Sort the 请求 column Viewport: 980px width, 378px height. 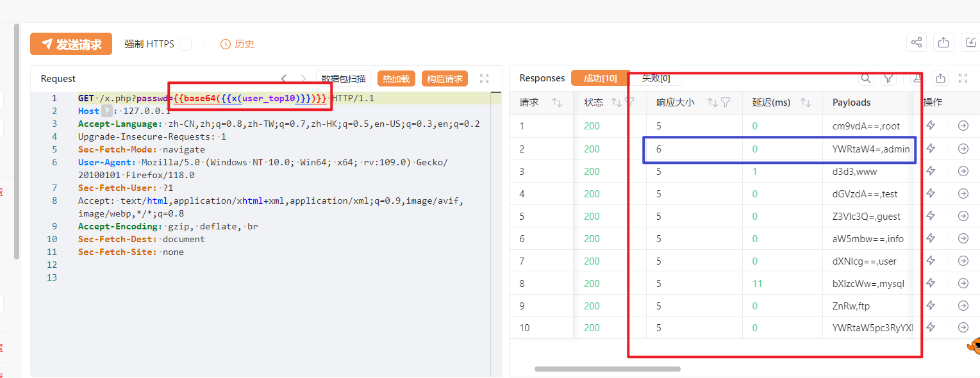[556, 103]
